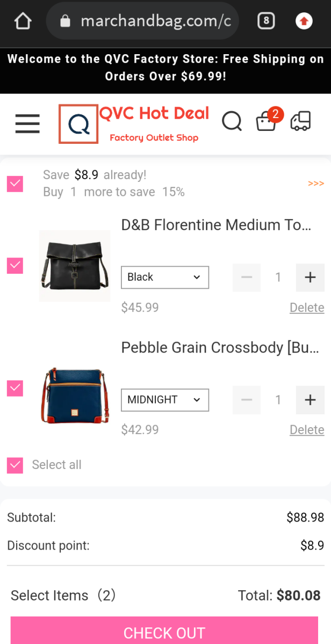Screen dimensions: 331x644
Task: Expand the orange savings promotion arrows
Action: [316, 184]
